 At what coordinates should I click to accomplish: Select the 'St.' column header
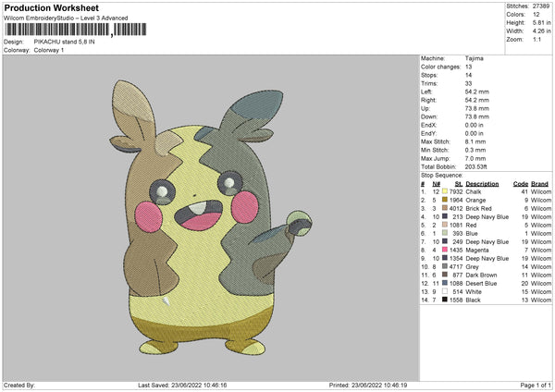pyautogui.click(x=459, y=184)
